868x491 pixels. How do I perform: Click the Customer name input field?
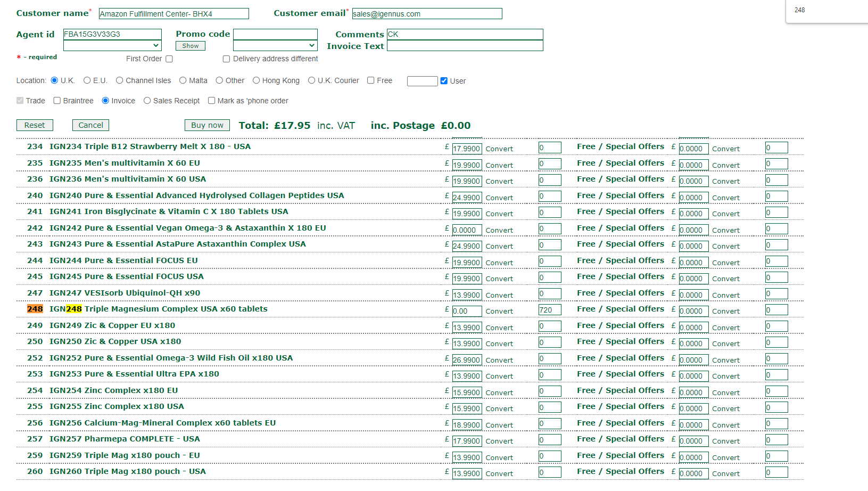[x=173, y=14]
